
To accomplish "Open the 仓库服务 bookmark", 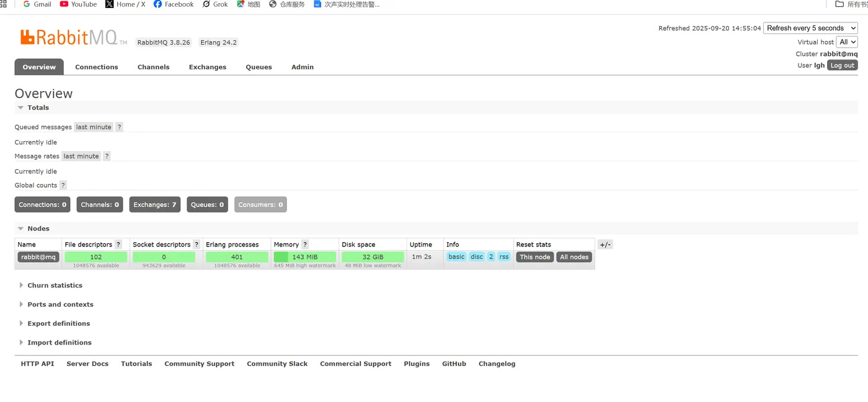I will coord(287,4).
